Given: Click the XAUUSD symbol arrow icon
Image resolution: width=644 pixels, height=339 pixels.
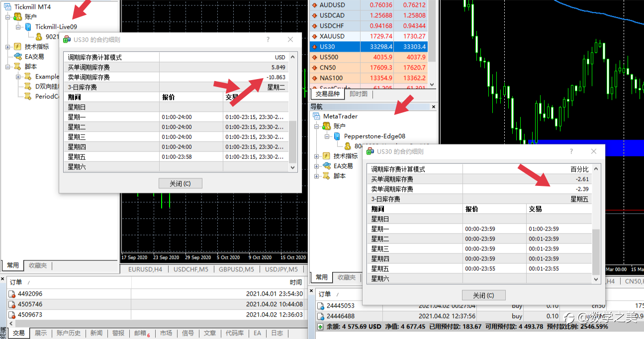Looking at the screenshot, I should point(314,36).
